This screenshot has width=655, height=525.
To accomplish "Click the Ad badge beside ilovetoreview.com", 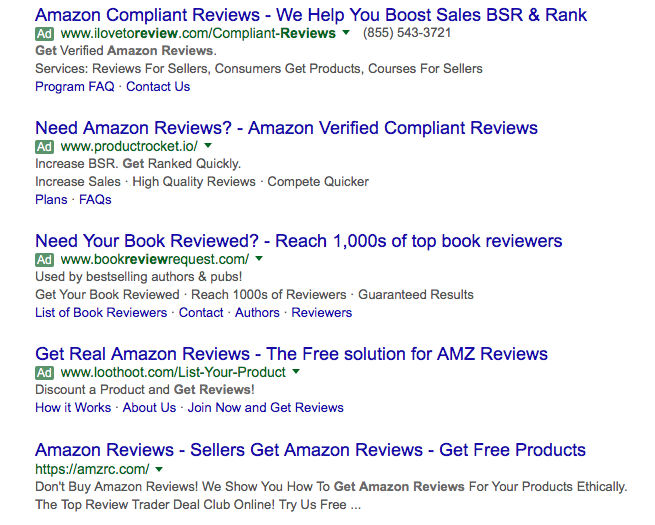I will click(44, 33).
